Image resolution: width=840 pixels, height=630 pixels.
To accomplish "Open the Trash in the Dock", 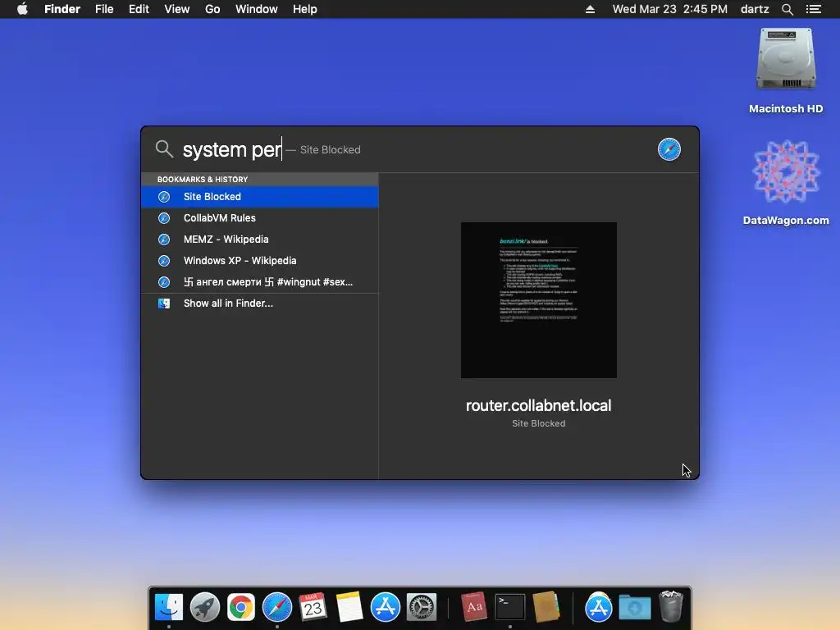I will click(x=671, y=608).
